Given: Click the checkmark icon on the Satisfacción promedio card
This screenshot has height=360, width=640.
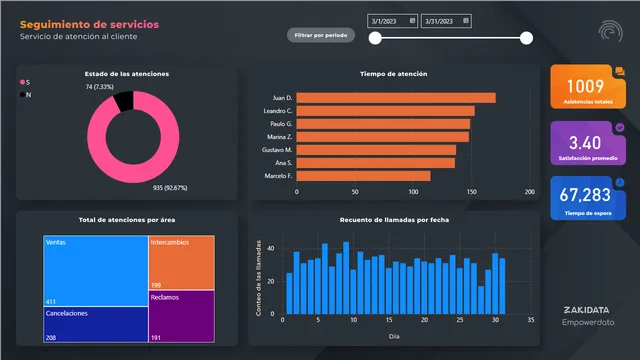Looking at the screenshot, I should [x=620, y=128].
